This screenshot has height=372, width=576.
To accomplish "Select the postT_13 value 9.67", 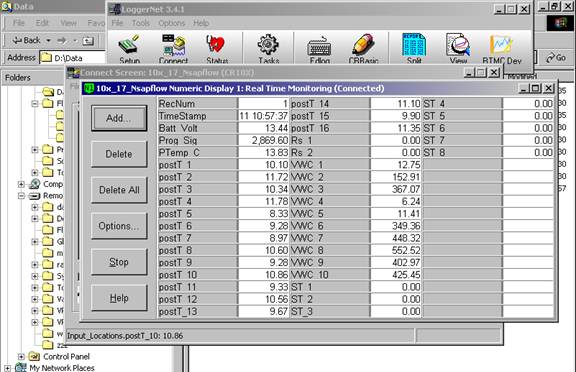I will 264,311.
